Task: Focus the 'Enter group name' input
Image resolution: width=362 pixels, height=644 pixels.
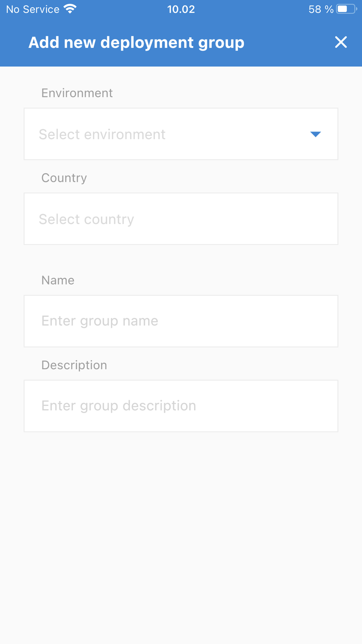Action: [181, 321]
